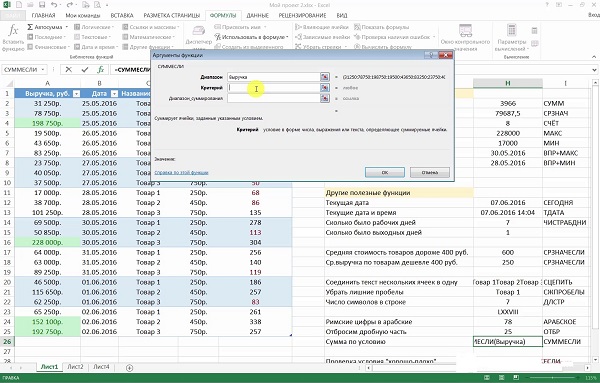Open Recently Used functions (Последние)
This screenshot has height=383, width=600.
(x=46, y=37)
